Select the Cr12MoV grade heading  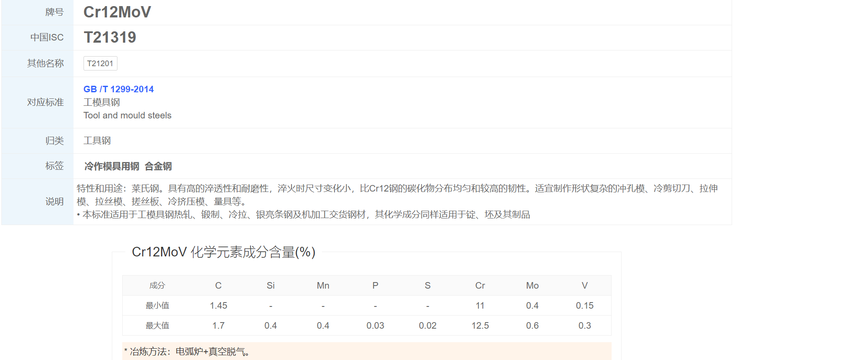pyautogui.click(x=117, y=12)
